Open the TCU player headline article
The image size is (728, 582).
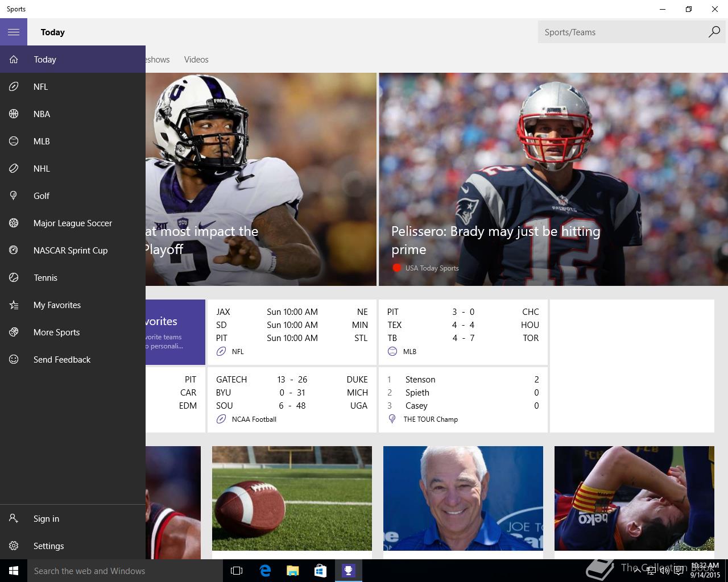point(261,179)
